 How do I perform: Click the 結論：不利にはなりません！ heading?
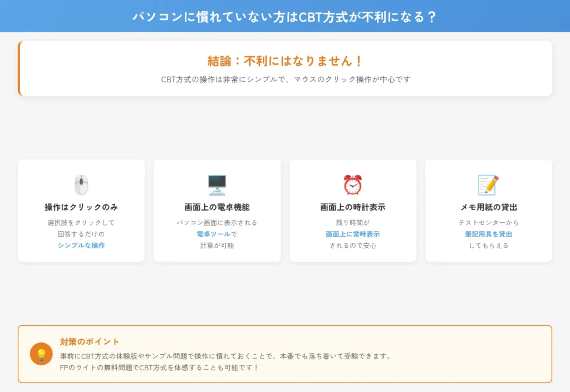pos(285,61)
